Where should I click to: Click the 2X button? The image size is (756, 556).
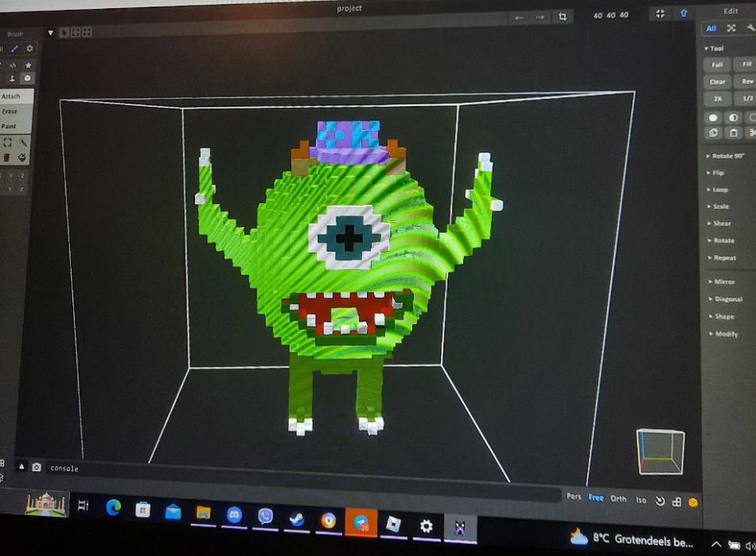718,99
